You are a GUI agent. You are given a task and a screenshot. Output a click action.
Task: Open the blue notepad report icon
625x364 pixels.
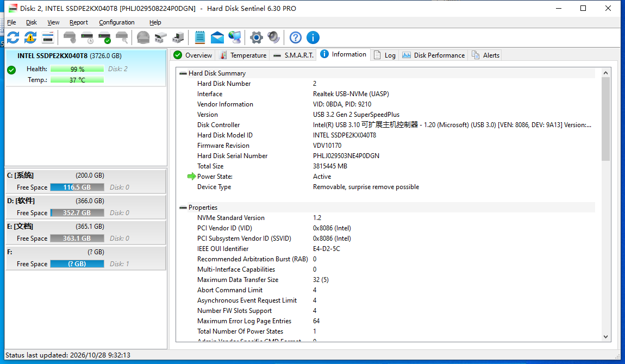click(x=199, y=38)
